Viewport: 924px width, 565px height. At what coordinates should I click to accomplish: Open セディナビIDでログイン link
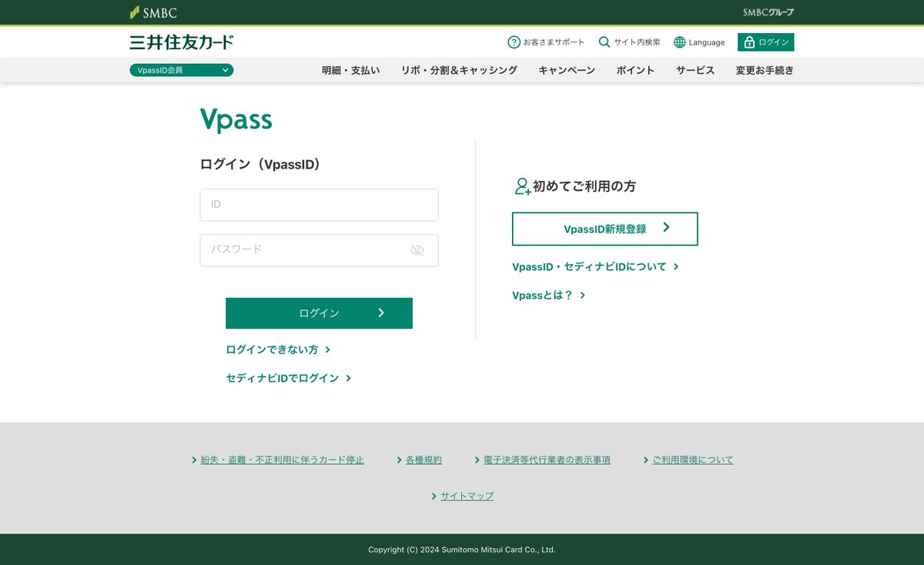pyautogui.click(x=282, y=378)
